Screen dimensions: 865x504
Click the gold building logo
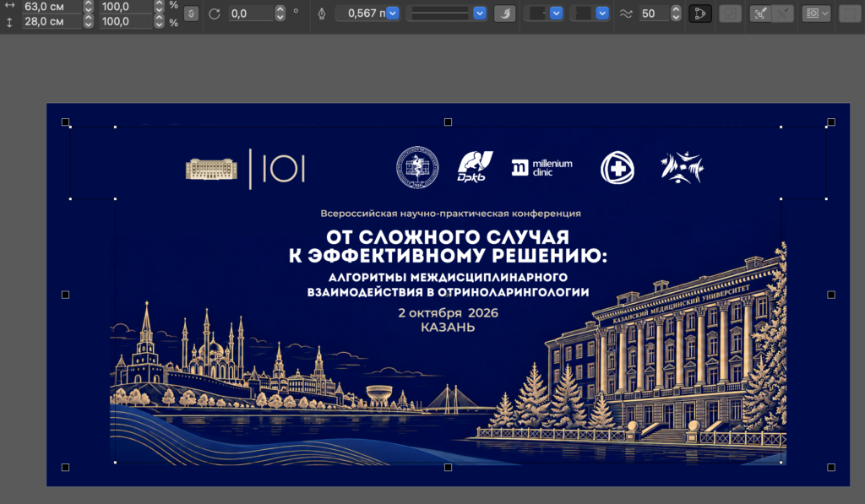tap(211, 170)
